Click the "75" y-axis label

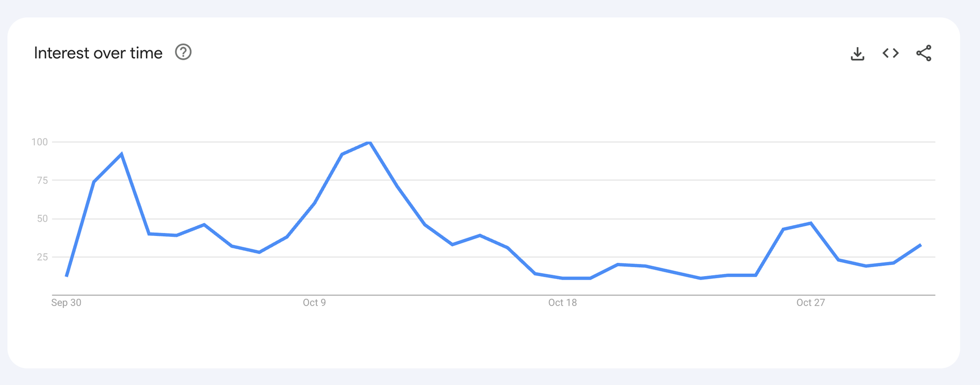(x=42, y=180)
